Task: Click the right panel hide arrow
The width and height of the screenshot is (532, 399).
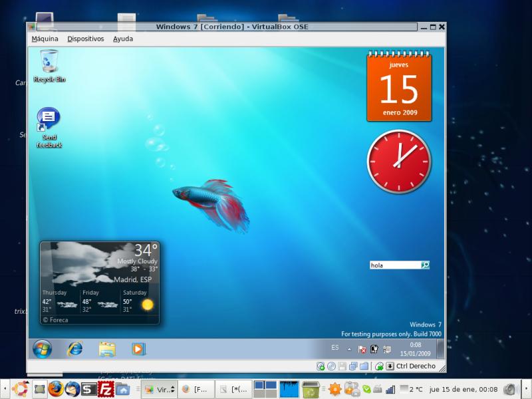Action: (x=527, y=389)
